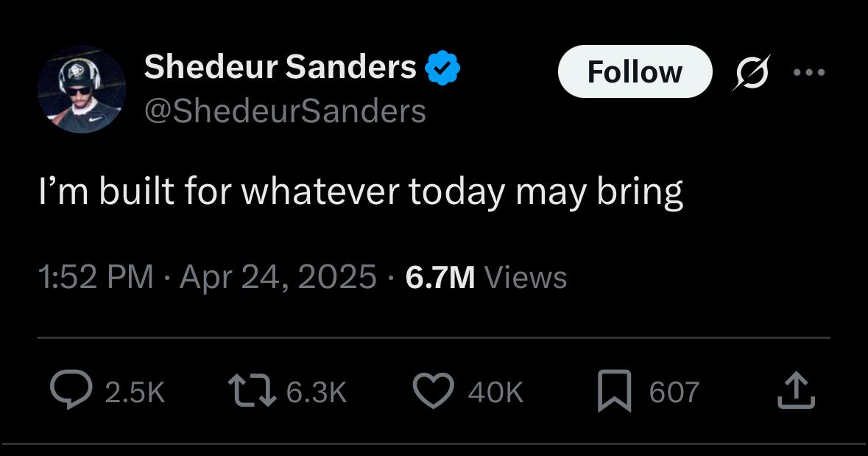The width and height of the screenshot is (868, 456).
Task: Open the @ShedeurSanders handle link
Action: (x=285, y=111)
